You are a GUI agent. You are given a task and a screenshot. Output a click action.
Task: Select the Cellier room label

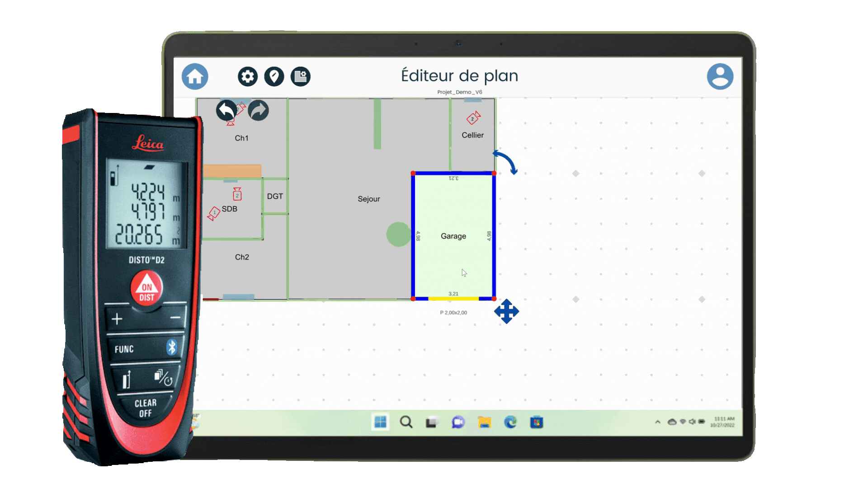tap(473, 135)
